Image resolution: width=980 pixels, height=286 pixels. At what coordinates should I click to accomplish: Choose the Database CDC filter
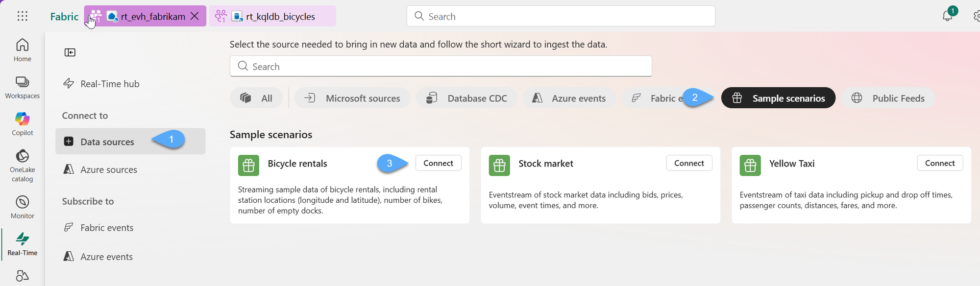click(466, 98)
